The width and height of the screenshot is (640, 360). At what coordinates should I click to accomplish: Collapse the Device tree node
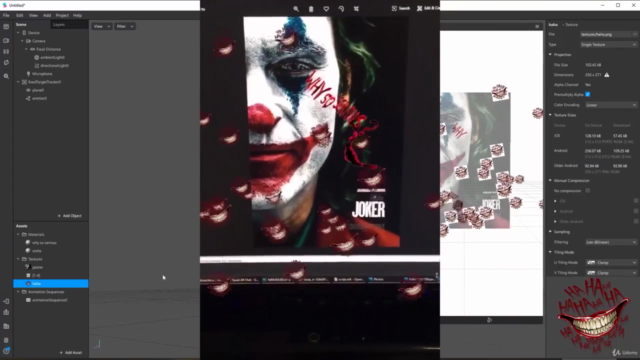coord(18,33)
